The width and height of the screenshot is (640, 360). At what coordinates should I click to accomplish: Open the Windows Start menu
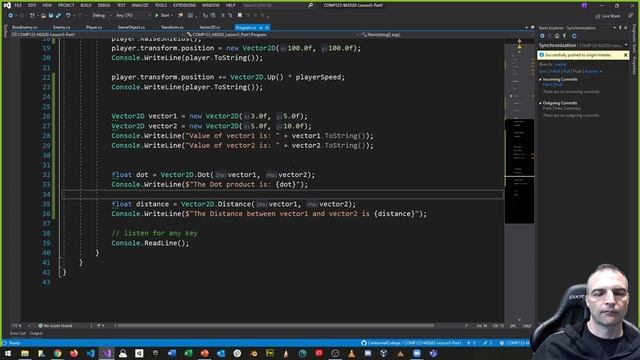point(8,353)
